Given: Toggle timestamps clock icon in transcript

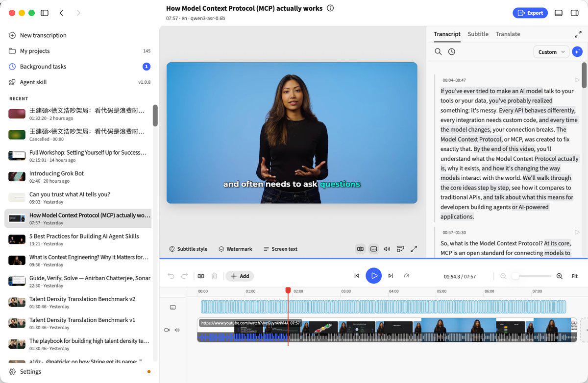Looking at the screenshot, I should tap(452, 51).
